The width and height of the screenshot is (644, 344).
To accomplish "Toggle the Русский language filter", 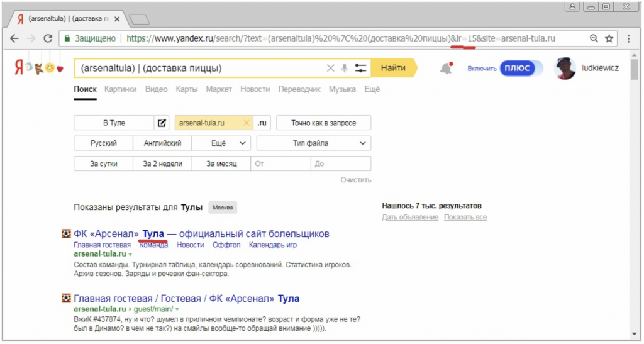I will click(104, 143).
